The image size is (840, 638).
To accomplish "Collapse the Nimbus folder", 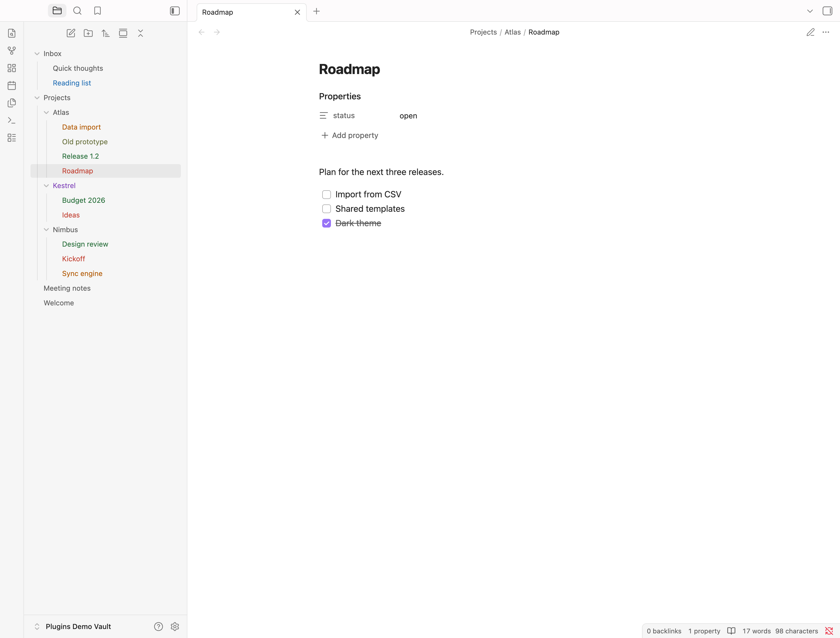I will (46, 230).
